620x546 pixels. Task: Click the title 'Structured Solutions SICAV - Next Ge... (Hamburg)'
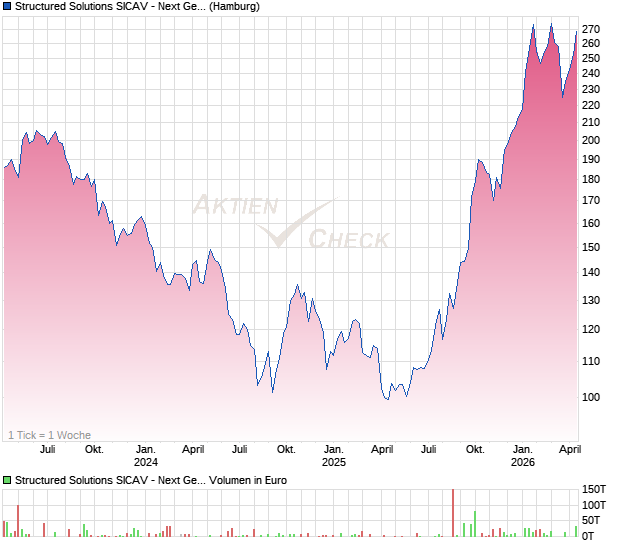137,6
